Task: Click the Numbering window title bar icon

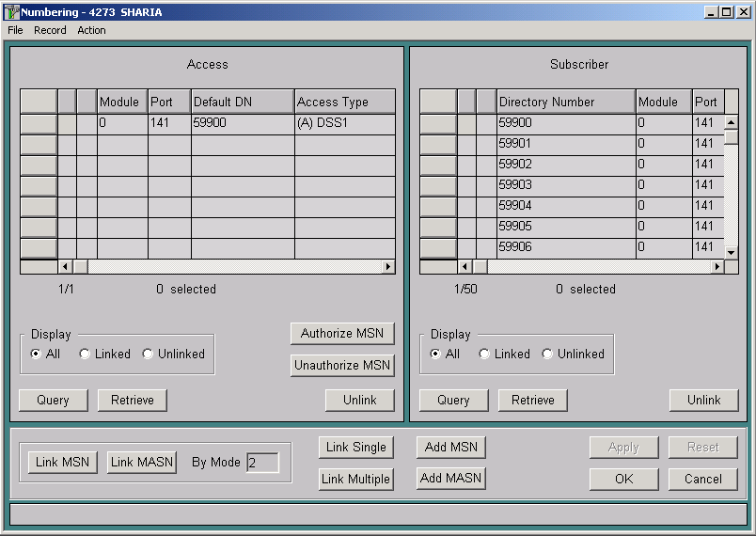Action: pos(12,12)
